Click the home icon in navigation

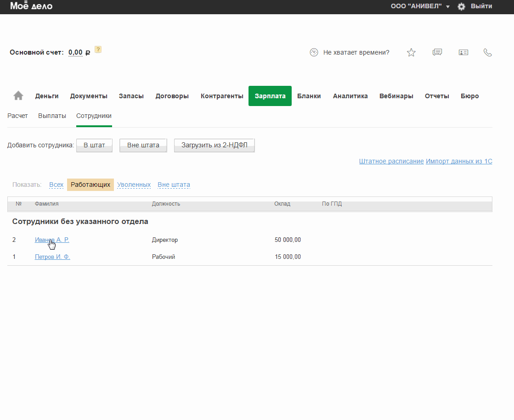coord(18,96)
